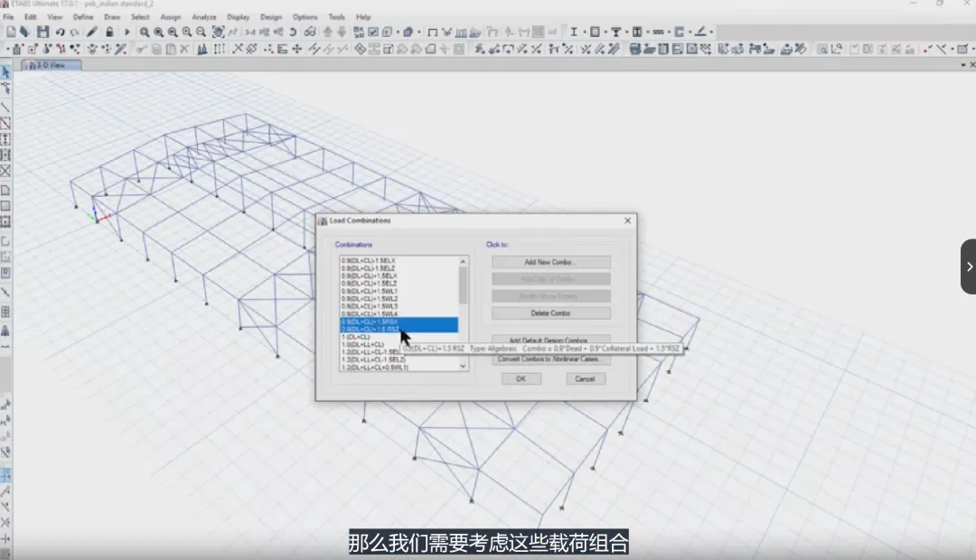Click the Run Analysis play icon
This screenshot has width=976, height=560.
(127, 32)
